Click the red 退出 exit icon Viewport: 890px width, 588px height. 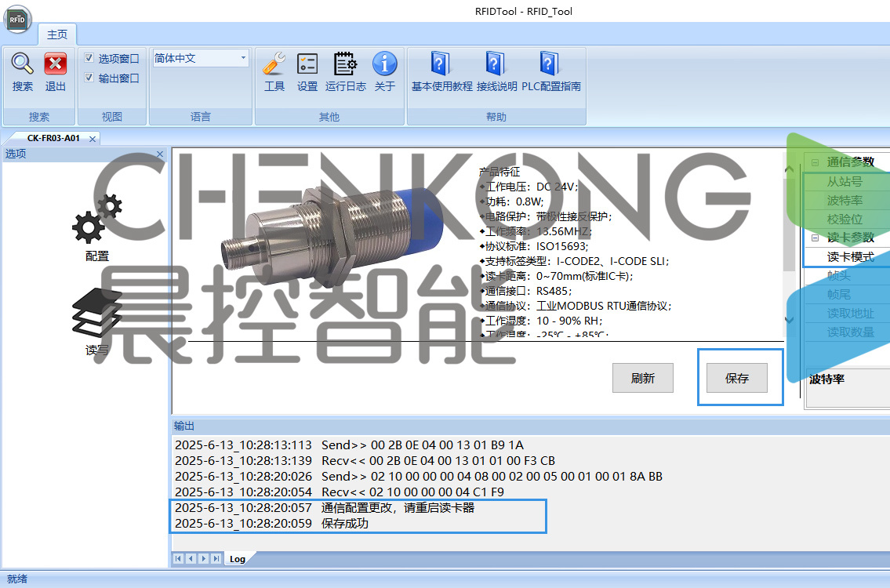[x=55, y=64]
